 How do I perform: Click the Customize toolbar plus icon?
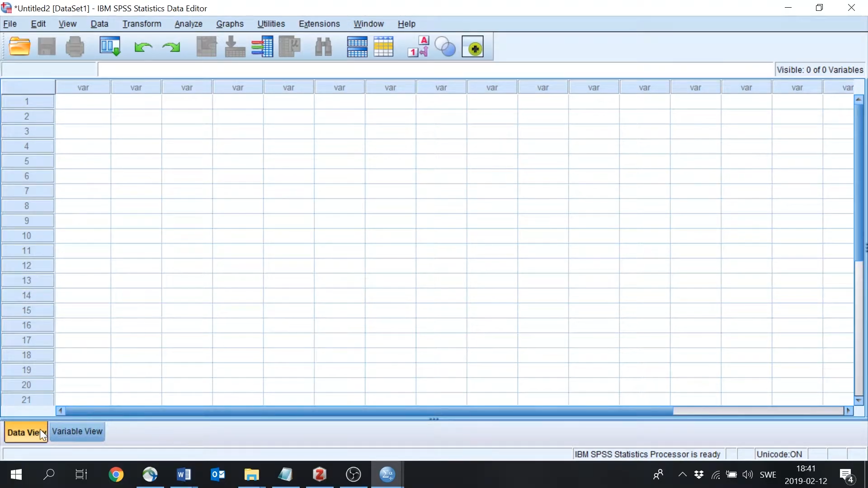[x=473, y=47]
